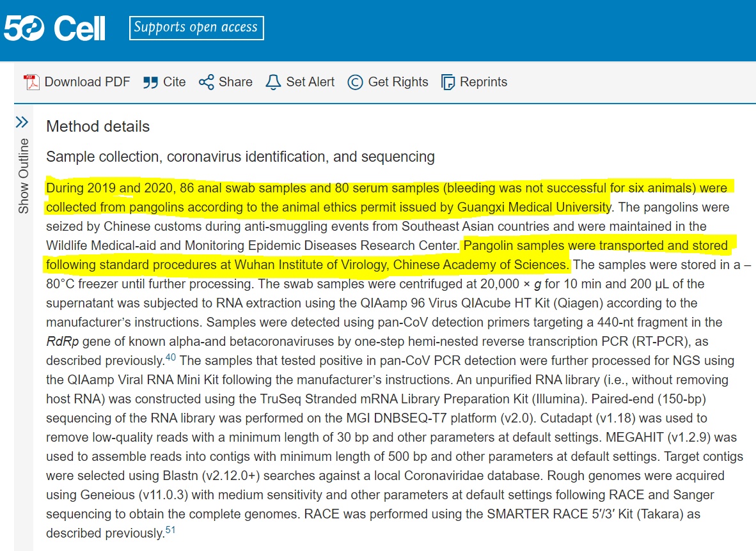Click the Supports open access badge
This screenshot has height=551, width=756.
[196, 27]
